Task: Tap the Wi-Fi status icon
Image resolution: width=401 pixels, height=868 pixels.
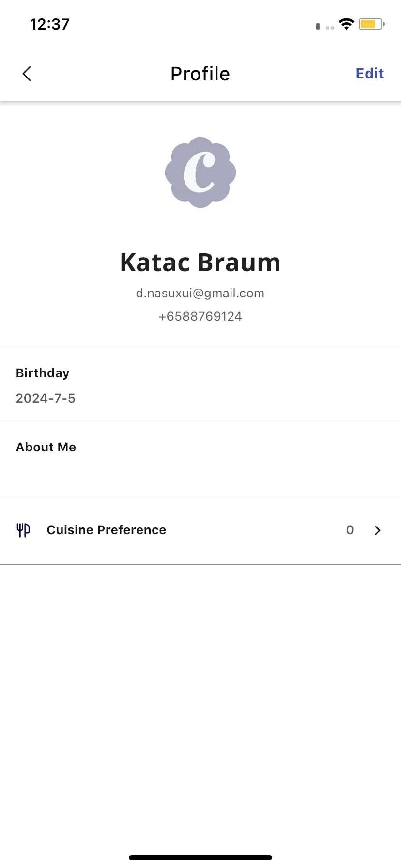Action: click(x=346, y=24)
